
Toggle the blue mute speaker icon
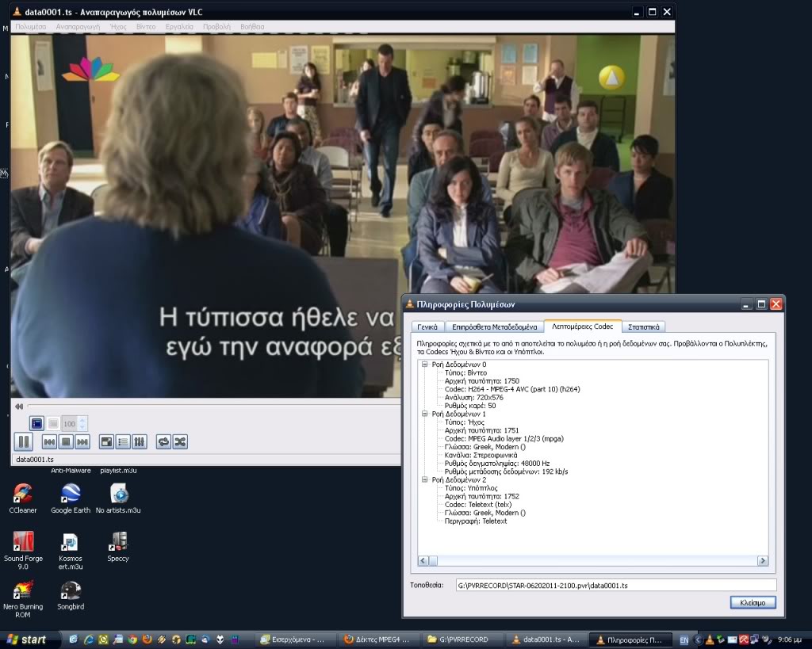[x=36, y=423]
